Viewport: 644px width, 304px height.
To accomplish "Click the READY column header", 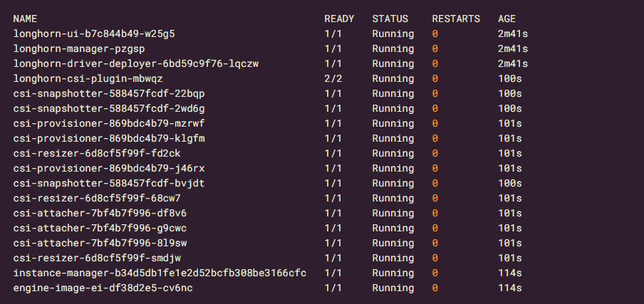I will pyautogui.click(x=339, y=19).
